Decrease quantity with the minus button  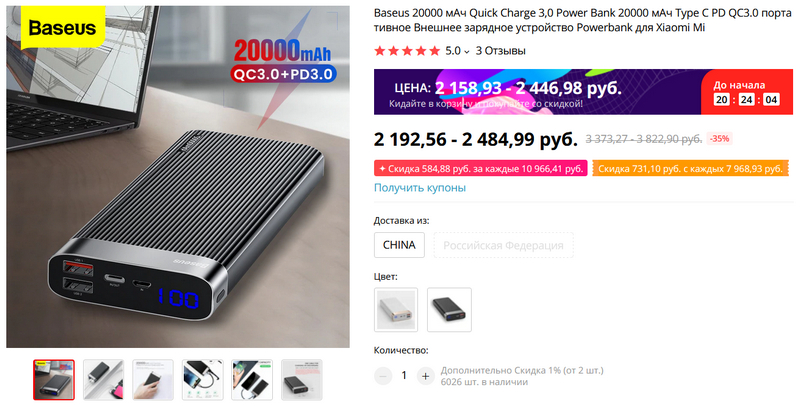pyautogui.click(x=383, y=376)
